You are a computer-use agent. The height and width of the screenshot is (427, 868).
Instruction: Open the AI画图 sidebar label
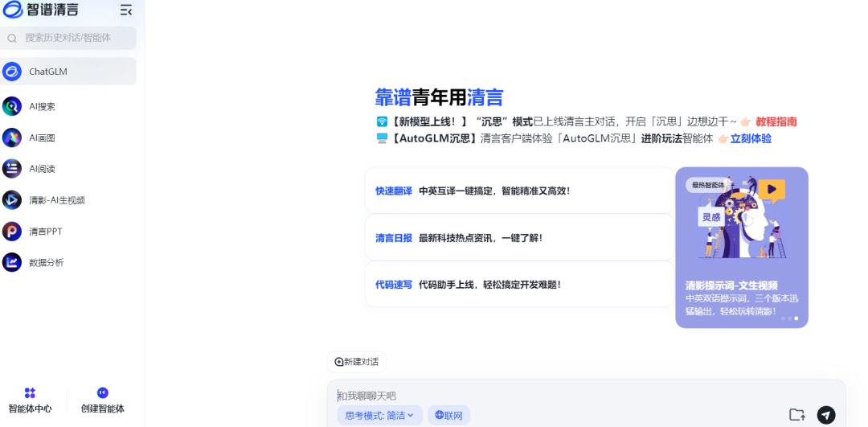coord(42,138)
